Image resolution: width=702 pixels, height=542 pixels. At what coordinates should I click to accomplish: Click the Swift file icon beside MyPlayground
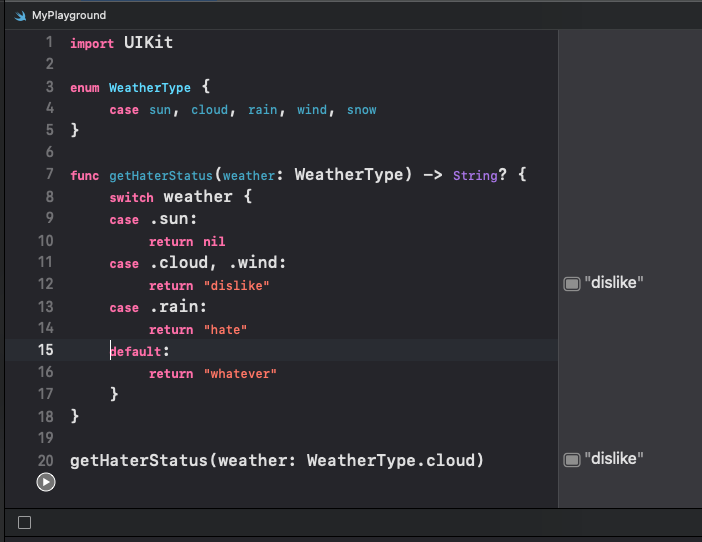pos(20,16)
